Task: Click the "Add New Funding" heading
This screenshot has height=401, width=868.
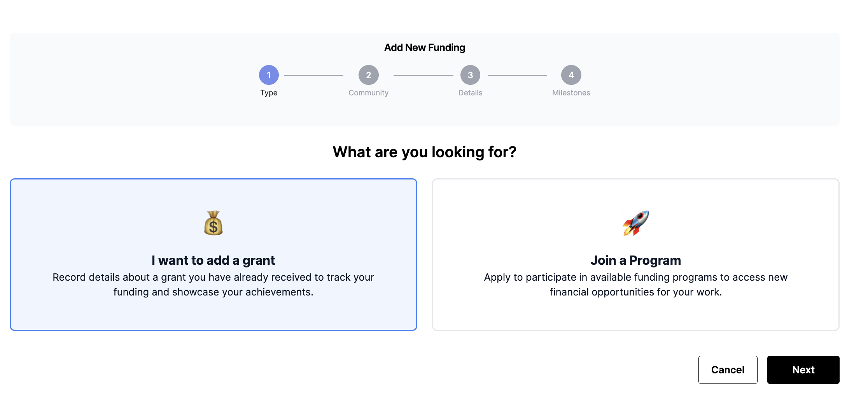Action: 424,47
